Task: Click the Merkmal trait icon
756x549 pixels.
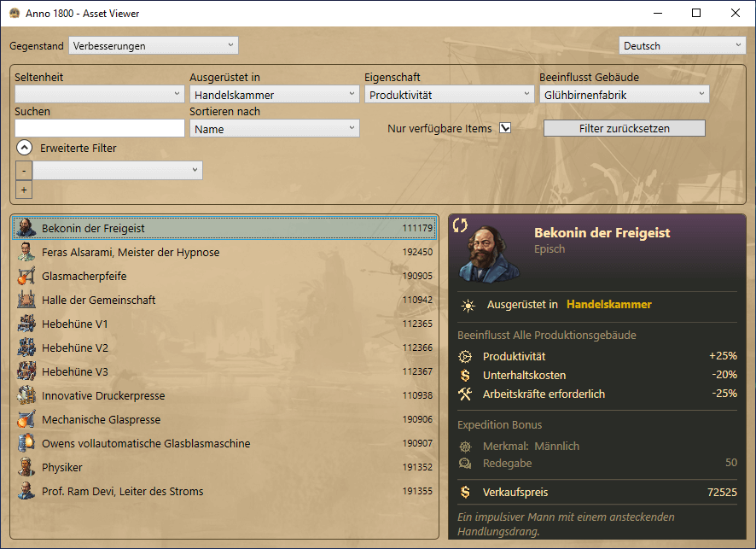Action: 465,447
